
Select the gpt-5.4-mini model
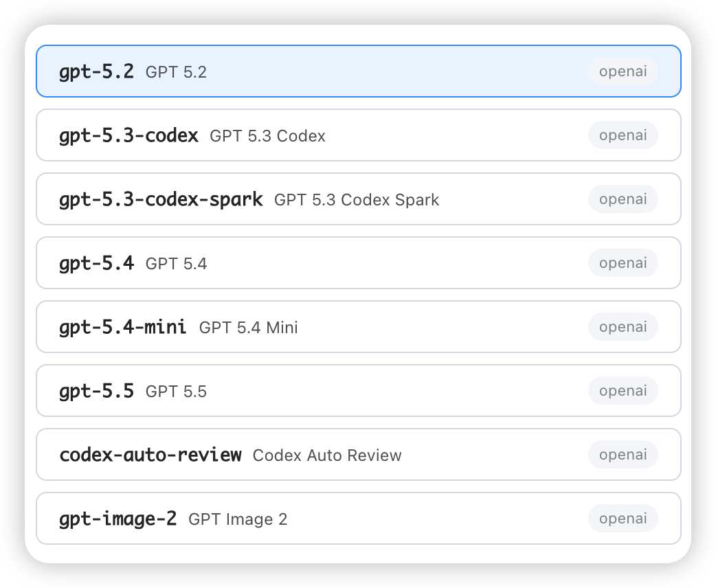(x=359, y=327)
